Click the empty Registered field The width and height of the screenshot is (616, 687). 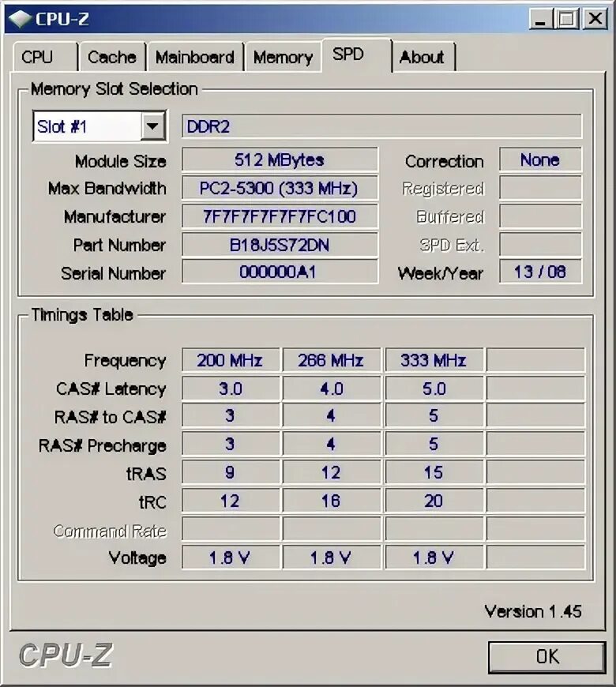point(540,189)
